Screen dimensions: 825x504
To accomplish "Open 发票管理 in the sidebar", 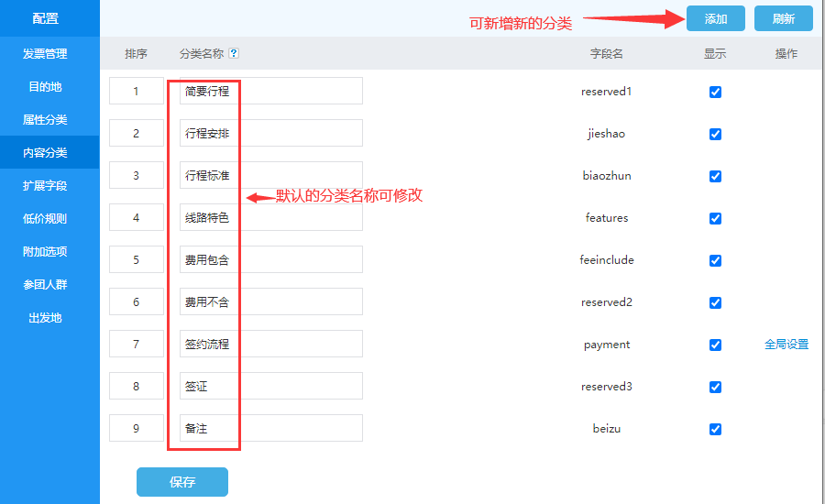I will pos(45,54).
